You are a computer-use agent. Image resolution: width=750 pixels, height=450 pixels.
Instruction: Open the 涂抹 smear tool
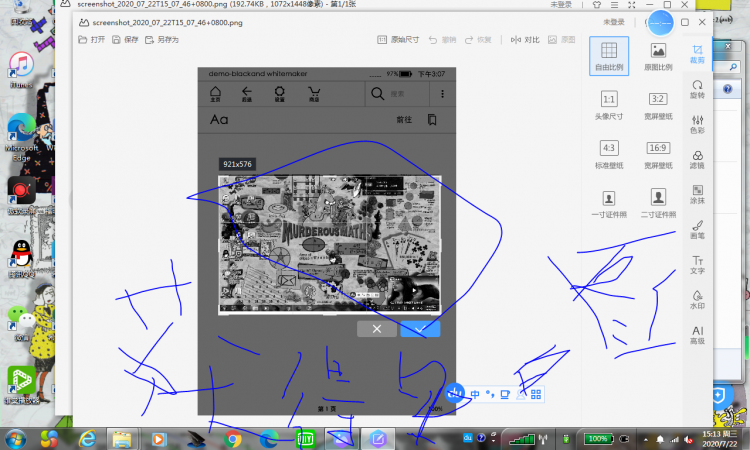[697, 195]
